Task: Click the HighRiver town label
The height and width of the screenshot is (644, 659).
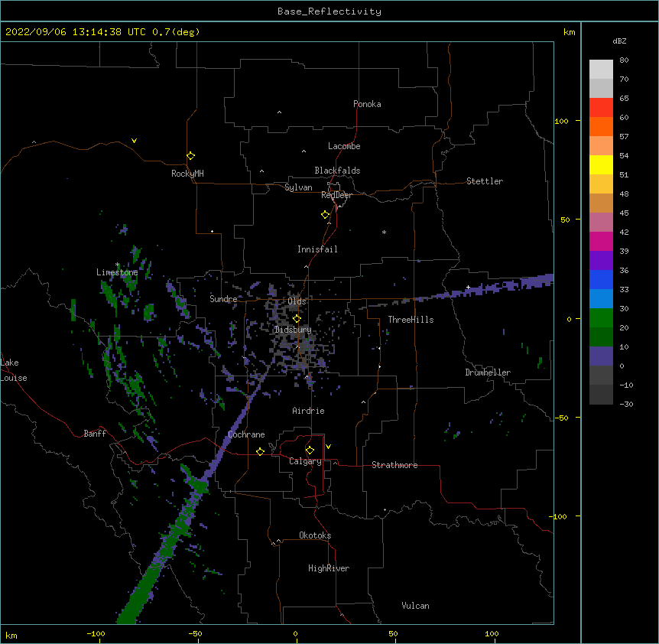Action: (328, 568)
